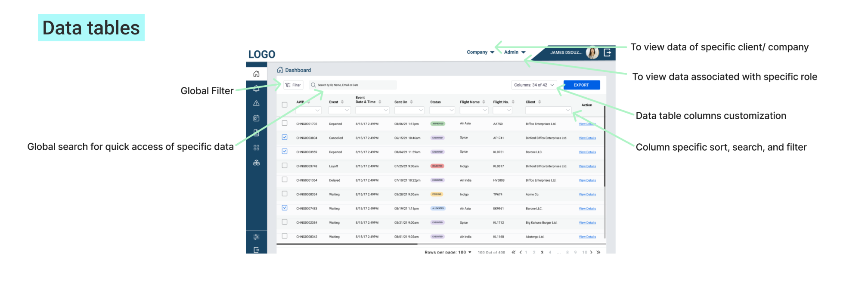Open the home icon in the sidebar
This screenshot has height=284, width=868.
(256, 74)
